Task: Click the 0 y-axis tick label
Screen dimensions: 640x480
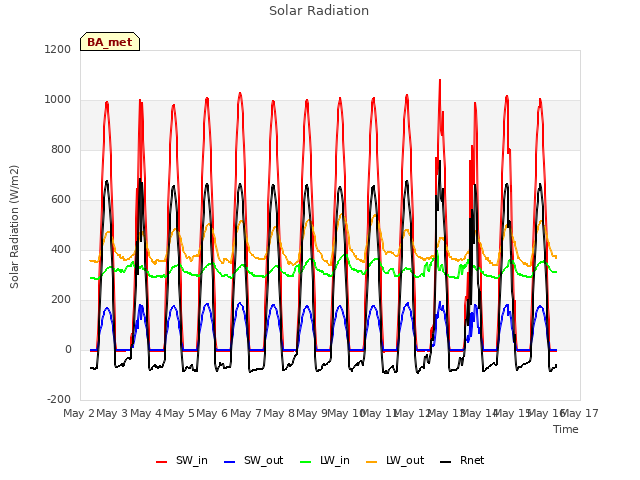Action: coord(68,349)
